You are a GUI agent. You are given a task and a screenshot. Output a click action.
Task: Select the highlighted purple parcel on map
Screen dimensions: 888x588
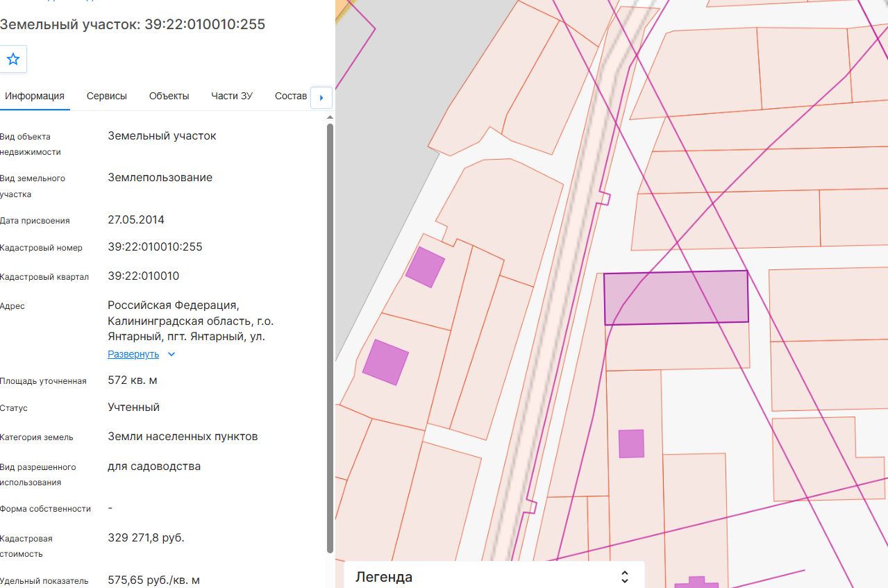click(x=676, y=298)
